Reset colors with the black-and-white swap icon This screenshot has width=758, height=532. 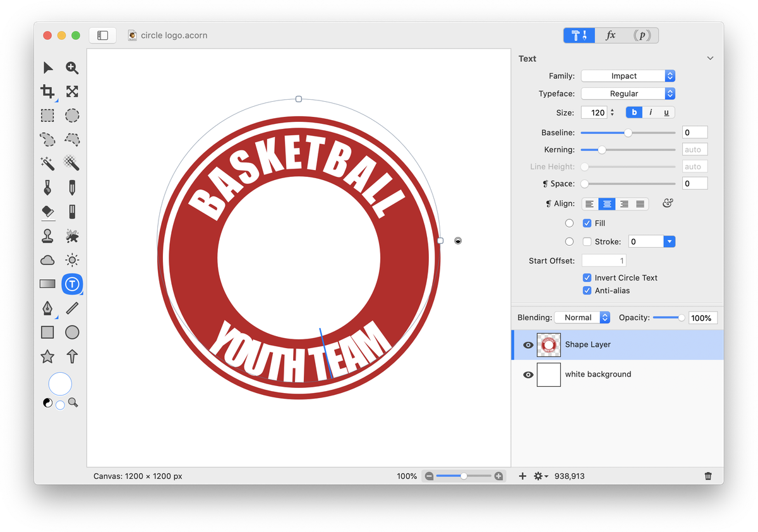pyautogui.click(x=47, y=403)
